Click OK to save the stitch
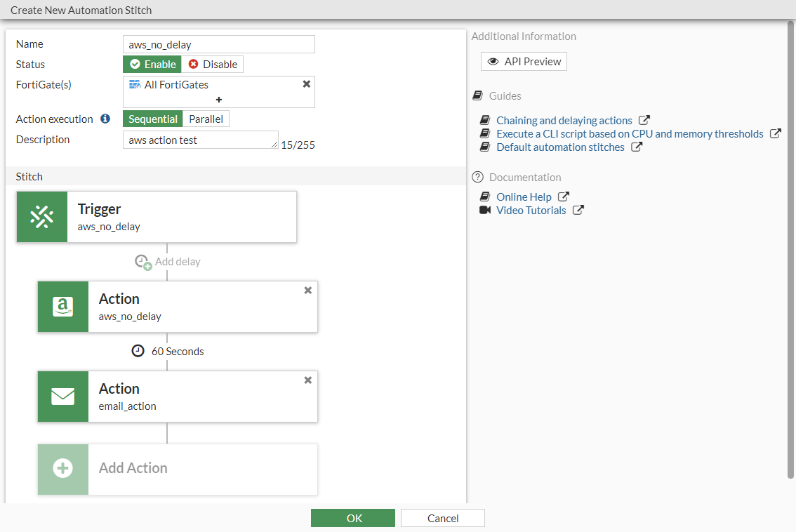Screen dimensions: 796x532 point(354,518)
